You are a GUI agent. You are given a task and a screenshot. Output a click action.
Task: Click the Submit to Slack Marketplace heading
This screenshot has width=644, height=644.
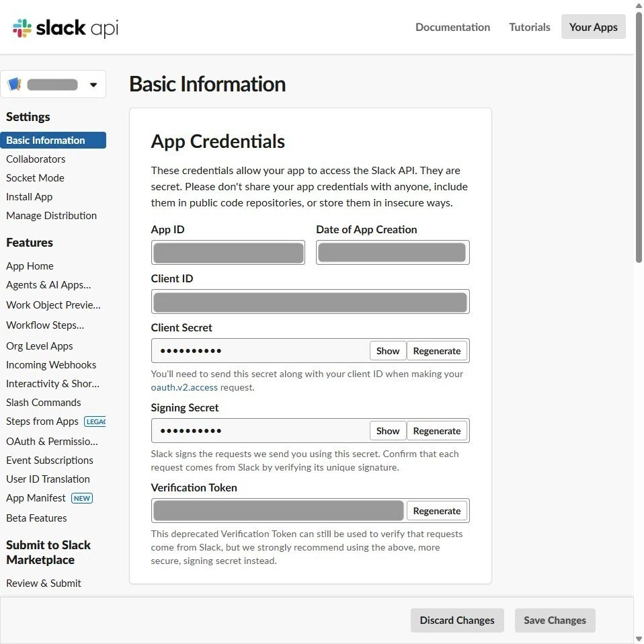(48, 553)
